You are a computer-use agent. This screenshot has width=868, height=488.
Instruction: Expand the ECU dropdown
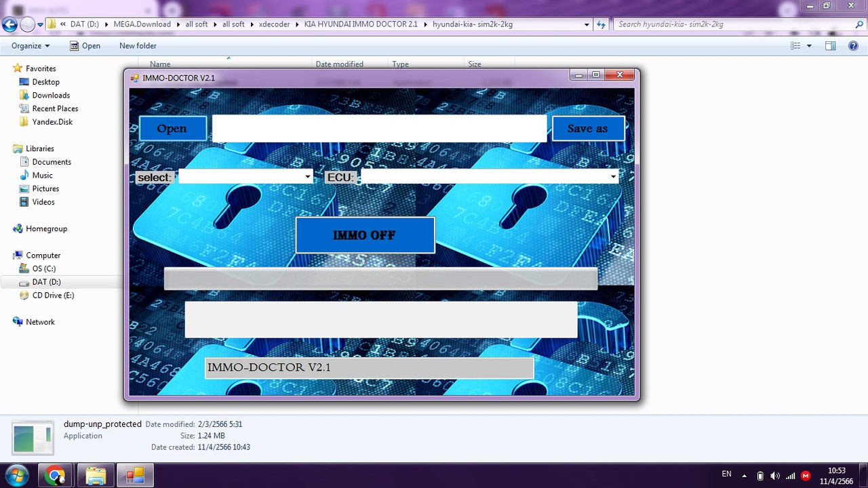(613, 177)
